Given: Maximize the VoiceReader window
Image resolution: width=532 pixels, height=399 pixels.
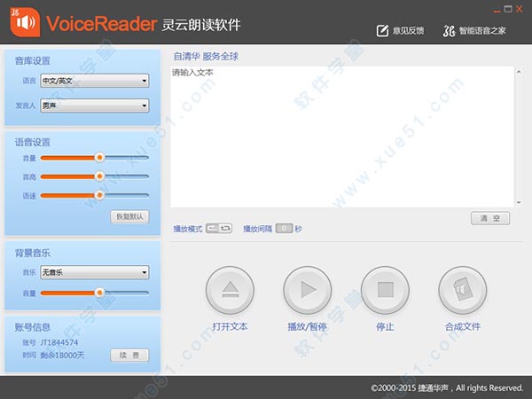Looking at the screenshot, I should pos(508,9).
